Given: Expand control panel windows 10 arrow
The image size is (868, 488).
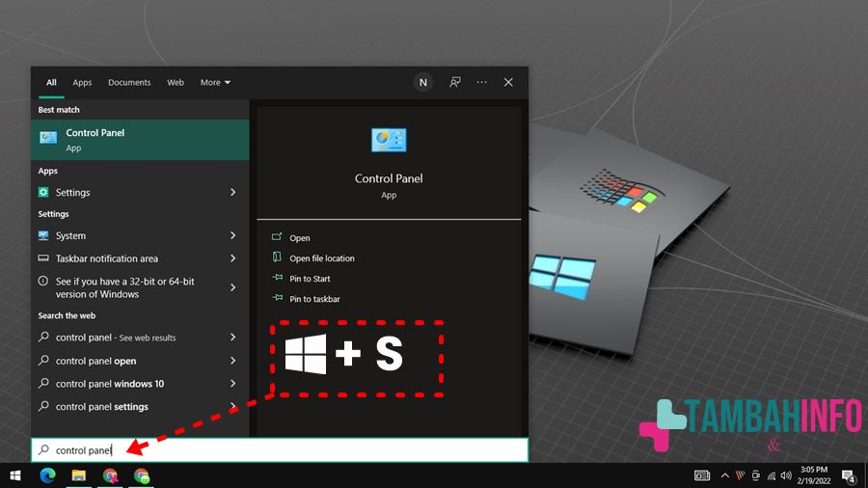Looking at the screenshot, I should (x=233, y=384).
